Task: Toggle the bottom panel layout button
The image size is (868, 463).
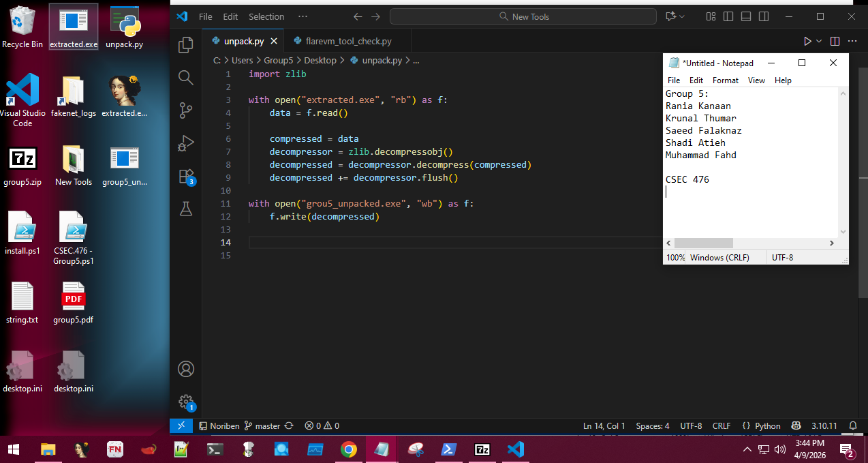Action: pos(746,16)
